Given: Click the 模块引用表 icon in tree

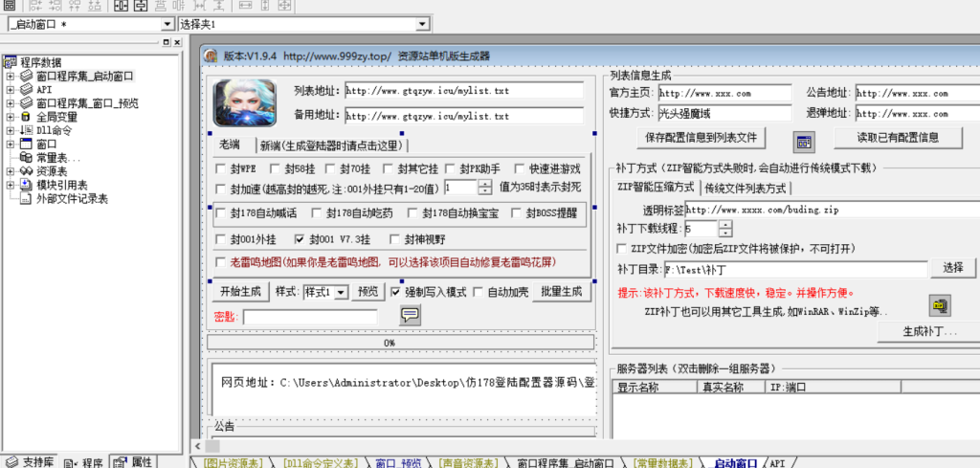Looking at the screenshot, I should pyautogui.click(x=26, y=186).
